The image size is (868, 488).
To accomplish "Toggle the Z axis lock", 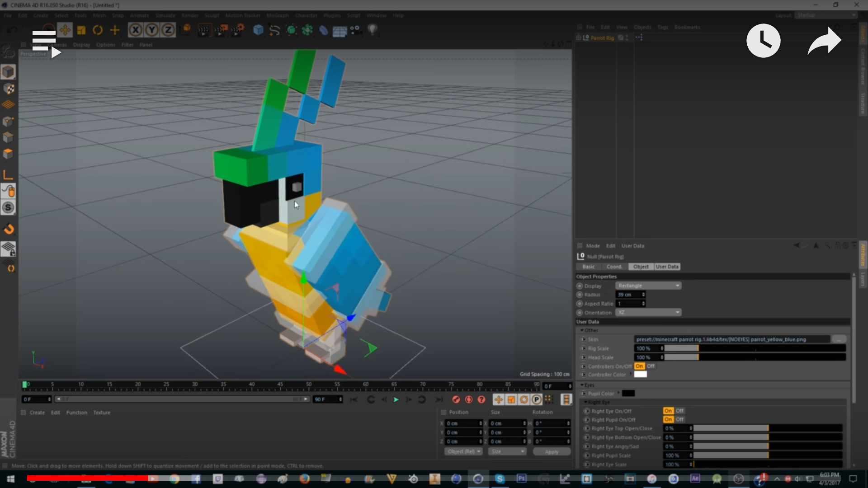I will coord(168,30).
